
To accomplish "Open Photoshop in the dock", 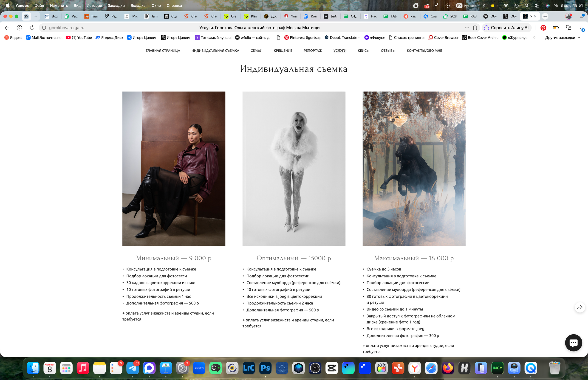I will (265, 368).
